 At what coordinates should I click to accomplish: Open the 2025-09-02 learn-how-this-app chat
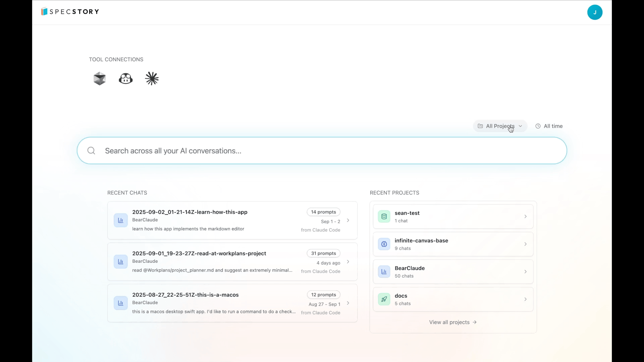click(190, 212)
